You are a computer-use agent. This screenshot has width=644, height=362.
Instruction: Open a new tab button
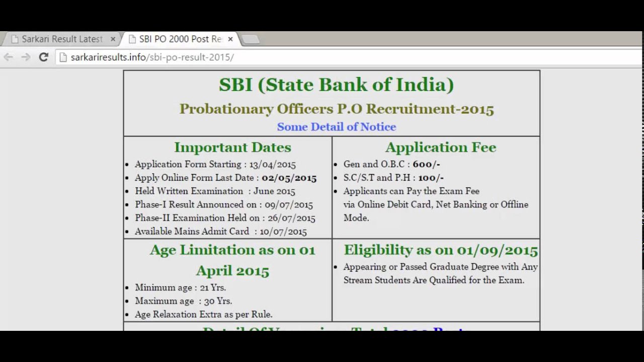point(250,39)
